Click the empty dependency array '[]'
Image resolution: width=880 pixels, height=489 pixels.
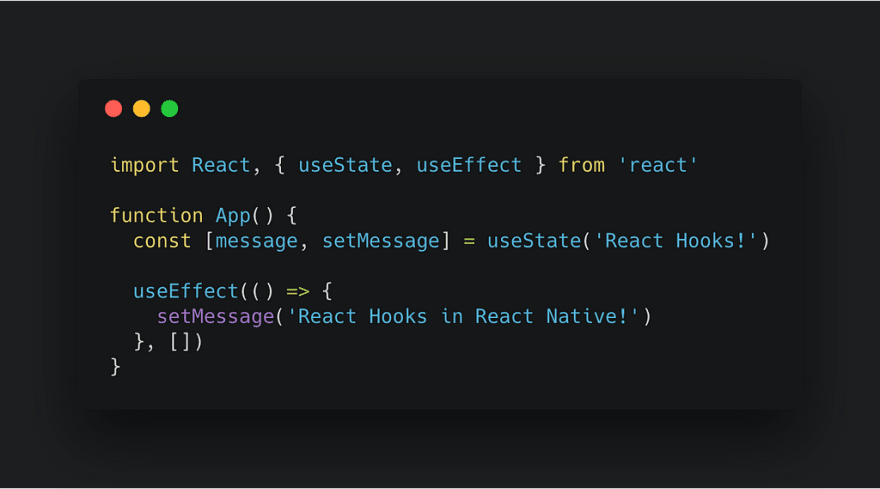point(180,342)
